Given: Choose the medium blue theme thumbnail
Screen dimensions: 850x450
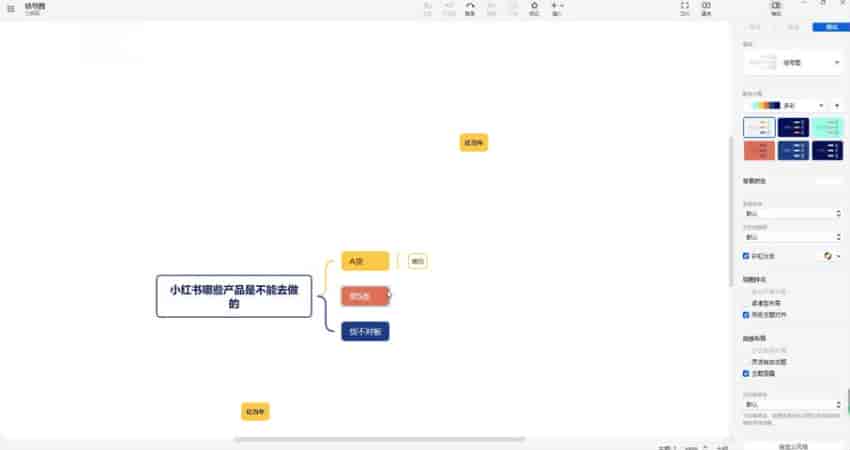Looking at the screenshot, I should pyautogui.click(x=793, y=150).
